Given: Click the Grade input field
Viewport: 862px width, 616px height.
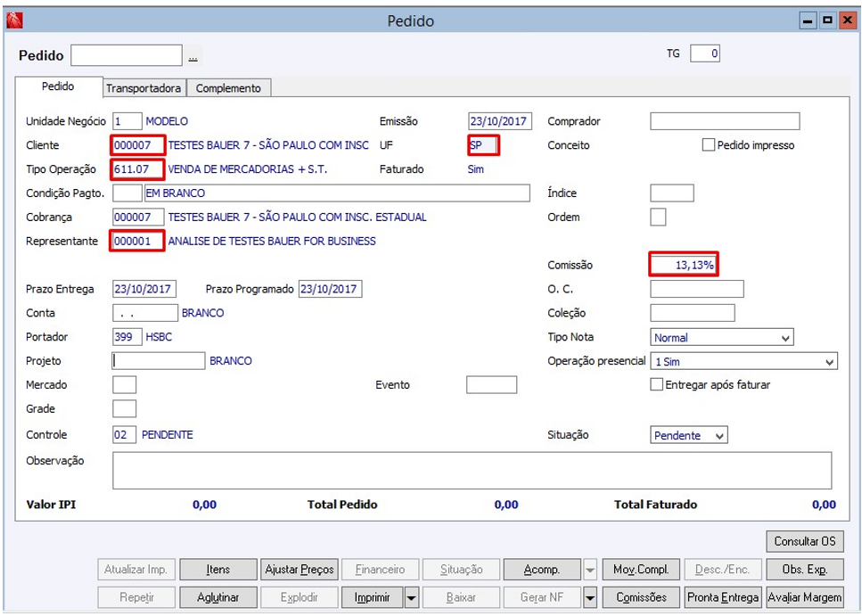Looking at the screenshot, I should [x=124, y=408].
